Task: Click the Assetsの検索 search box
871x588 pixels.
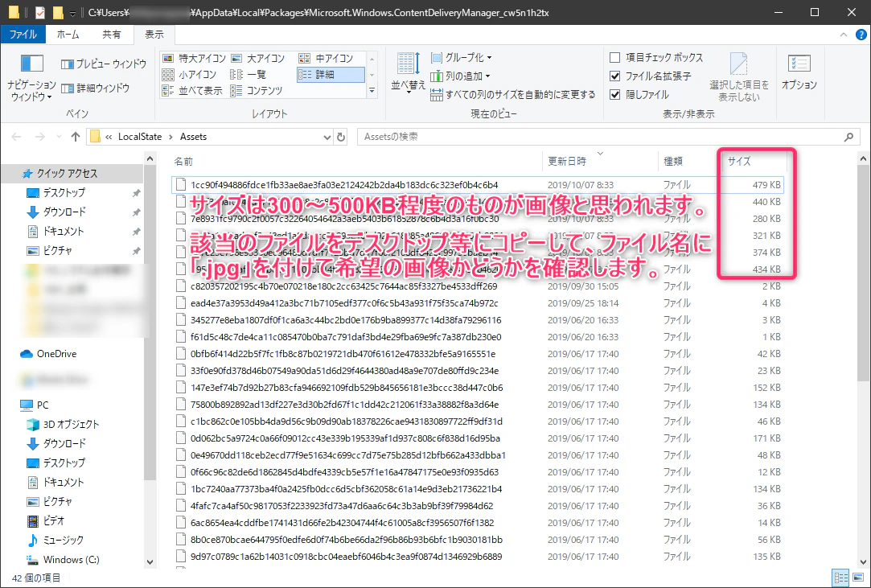Action: (x=608, y=137)
